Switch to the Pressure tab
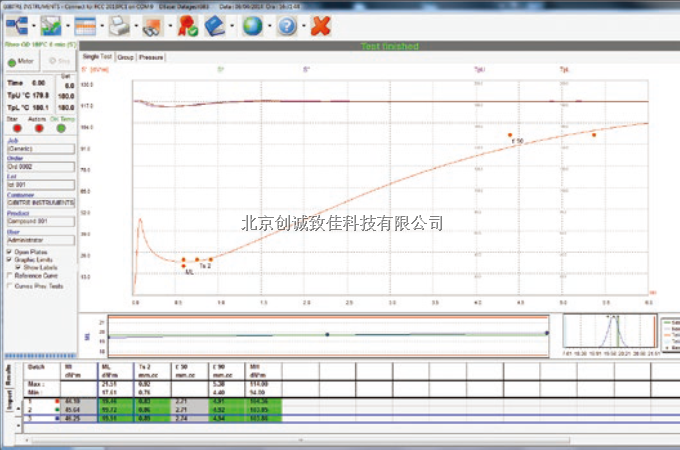 (x=152, y=58)
